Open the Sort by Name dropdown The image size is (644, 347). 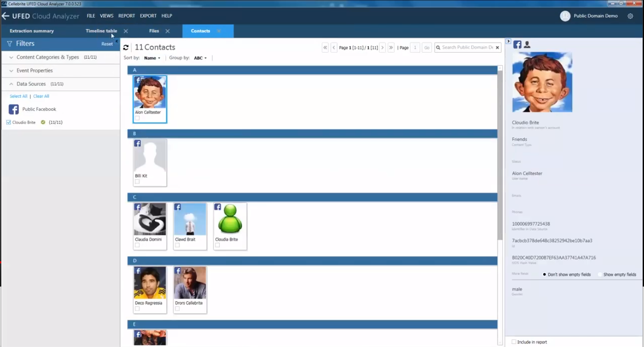point(152,58)
